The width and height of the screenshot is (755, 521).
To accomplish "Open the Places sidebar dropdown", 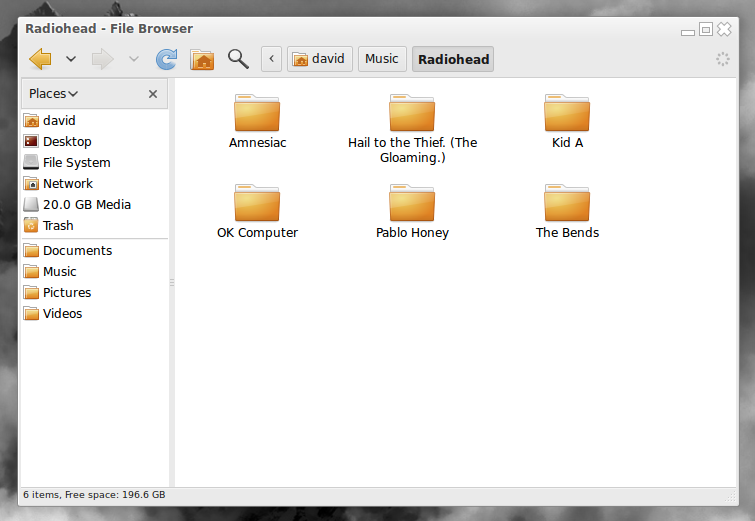I will 54,94.
